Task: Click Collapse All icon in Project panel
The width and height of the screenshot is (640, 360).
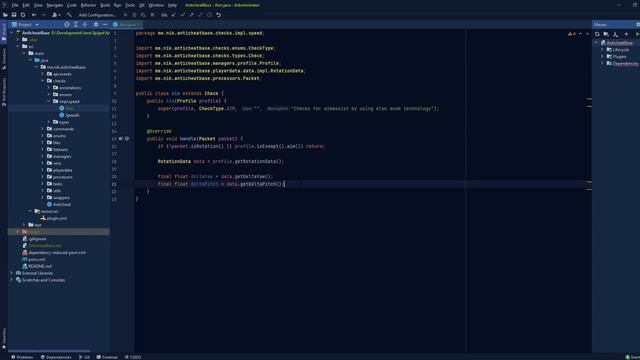Action: [85, 24]
